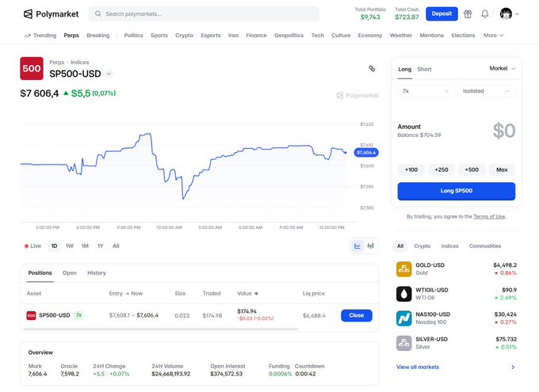Click arrow next to View all markets
The image size is (539, 392).
pos(513,367)
